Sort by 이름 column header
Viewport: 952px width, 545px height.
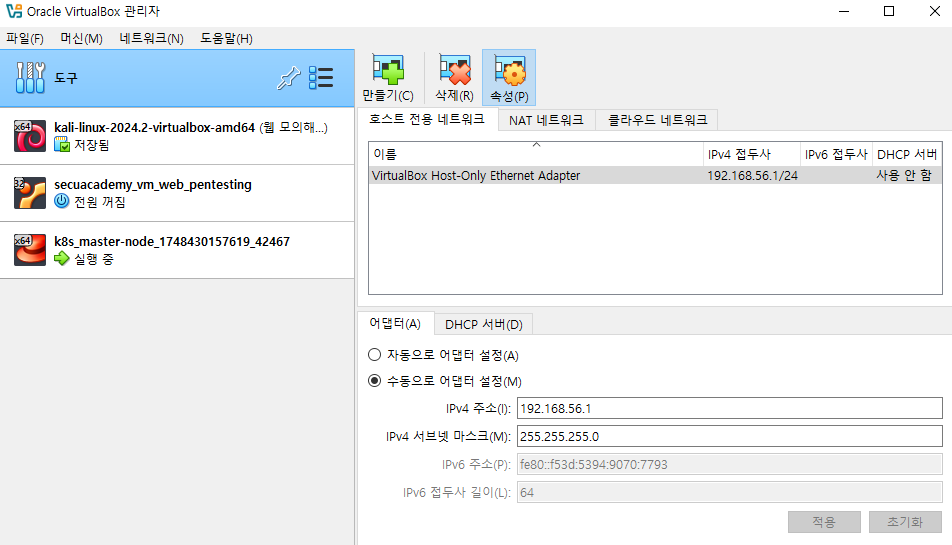(x=536, y=154)
